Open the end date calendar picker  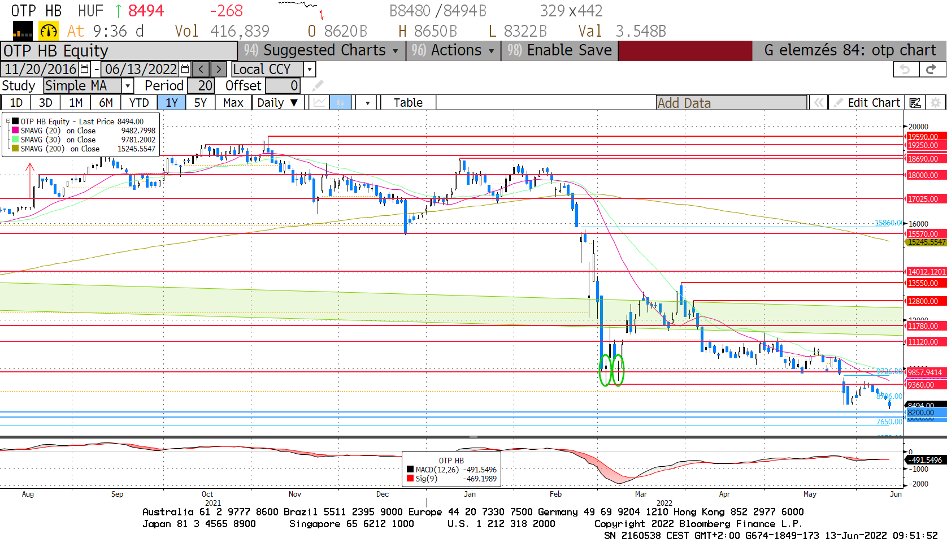(185, 69)
